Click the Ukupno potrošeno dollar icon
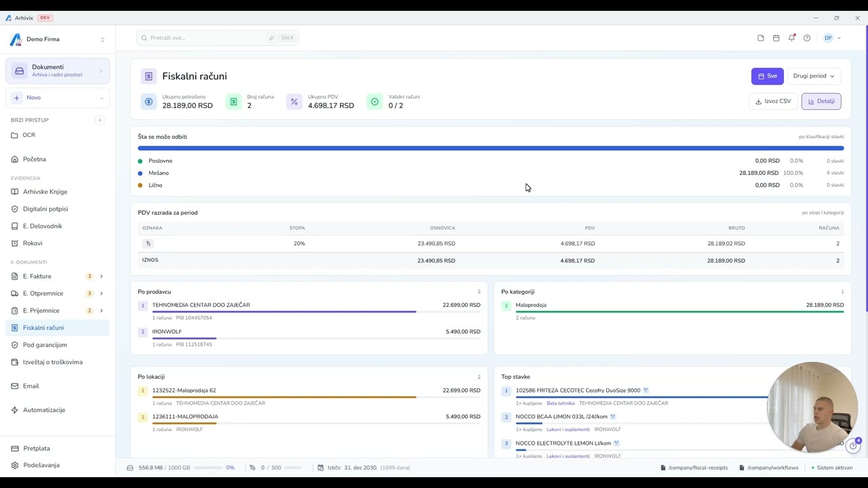This screenshot has height=488, width=868. [149, 102]
